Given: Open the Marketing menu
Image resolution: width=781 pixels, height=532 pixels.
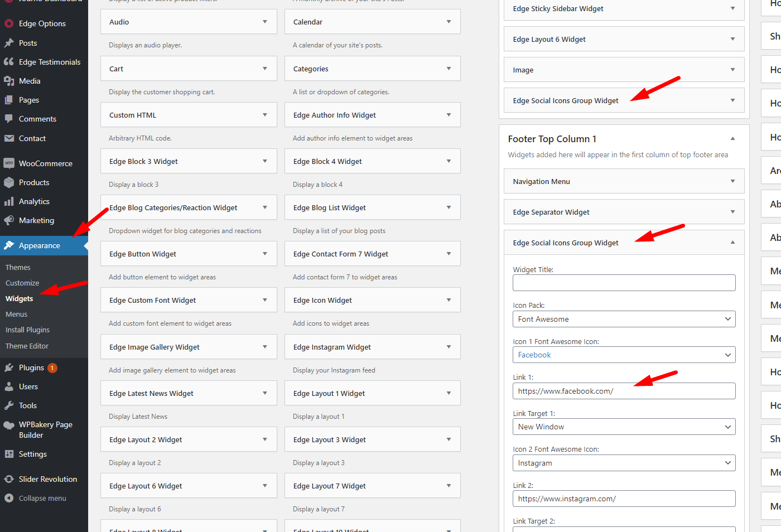Looking at the screenshot, I should pyautogui.click(x=36, y=220).
